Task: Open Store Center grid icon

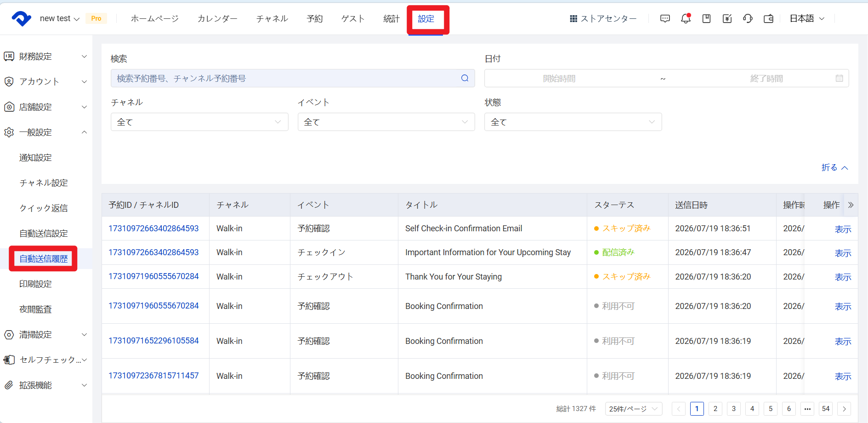Action: click(573, 19)
